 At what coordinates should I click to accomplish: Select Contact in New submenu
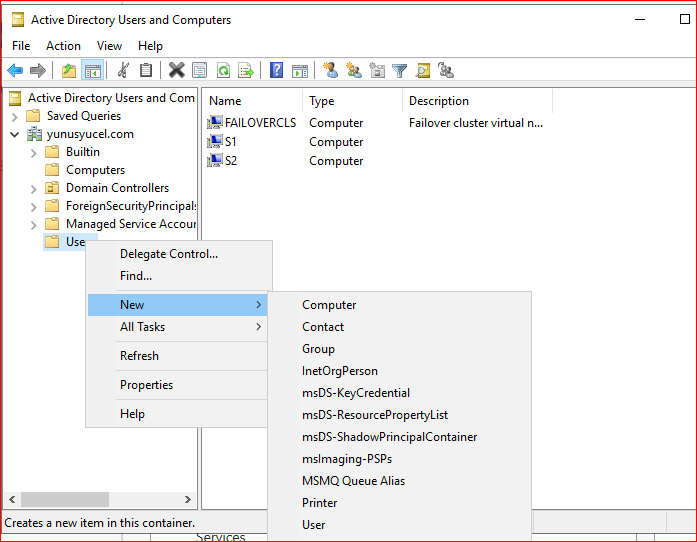pyautogui.click(x=399, y=327)
